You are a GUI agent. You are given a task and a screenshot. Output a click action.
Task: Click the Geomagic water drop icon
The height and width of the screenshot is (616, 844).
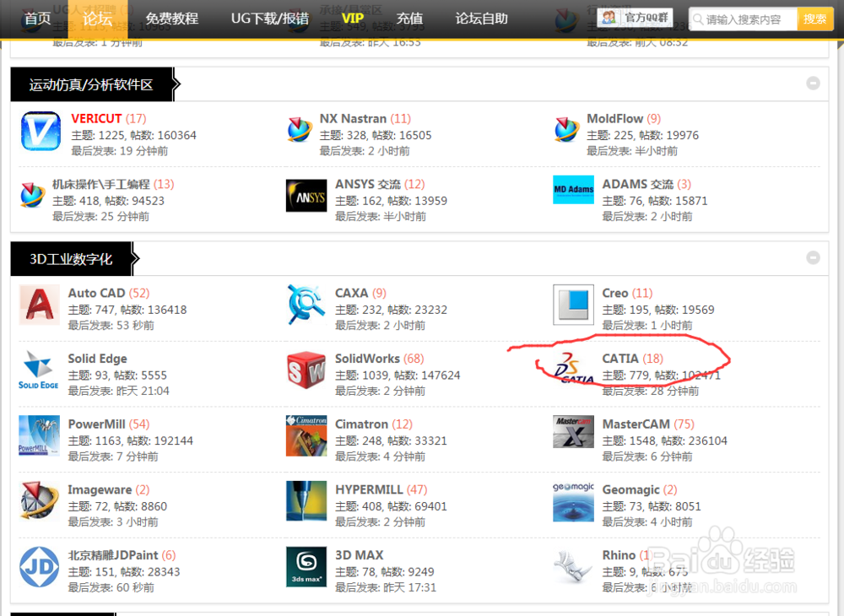(573, 502)
